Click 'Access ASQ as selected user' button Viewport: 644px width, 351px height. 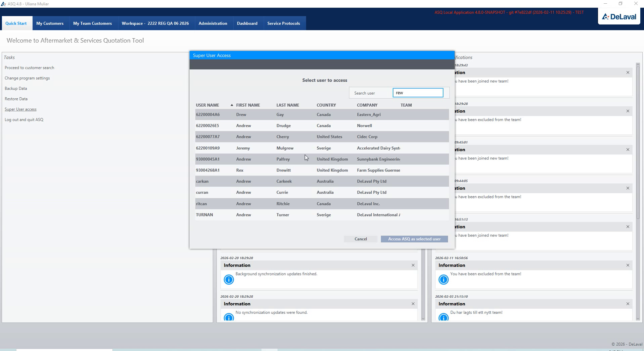(x=414, y=239)
